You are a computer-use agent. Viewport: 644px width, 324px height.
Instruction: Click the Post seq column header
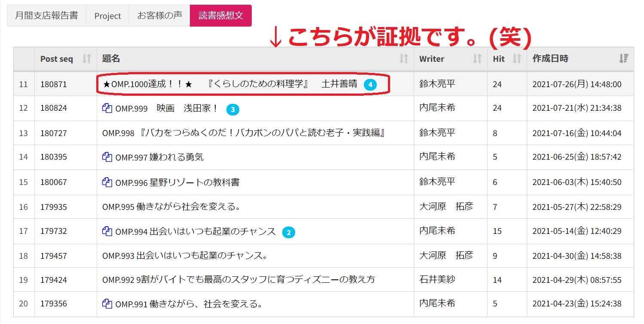[66, 59]
